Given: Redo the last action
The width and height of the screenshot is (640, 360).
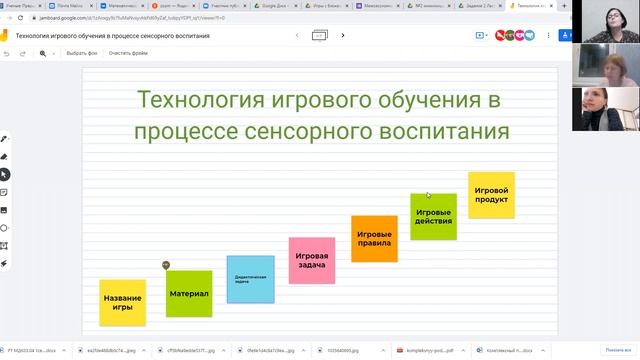Looking at the screenshot, I should coord(23,53).
